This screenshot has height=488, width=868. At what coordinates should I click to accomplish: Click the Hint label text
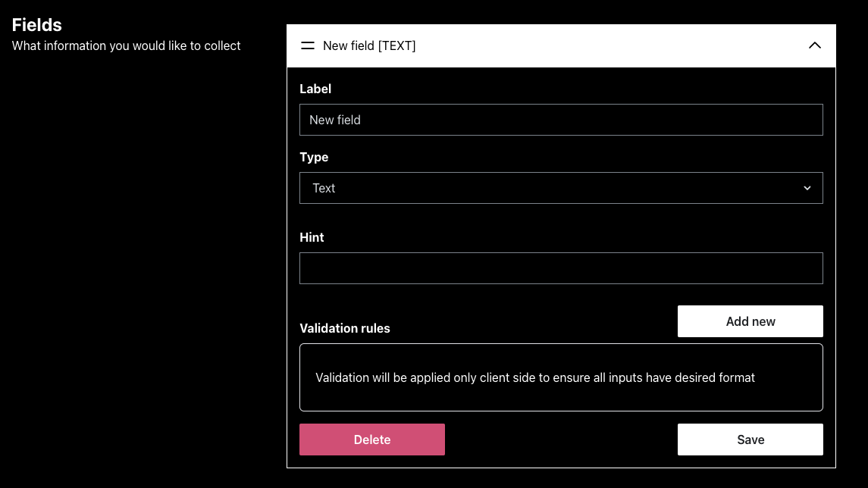pos(312,237)
